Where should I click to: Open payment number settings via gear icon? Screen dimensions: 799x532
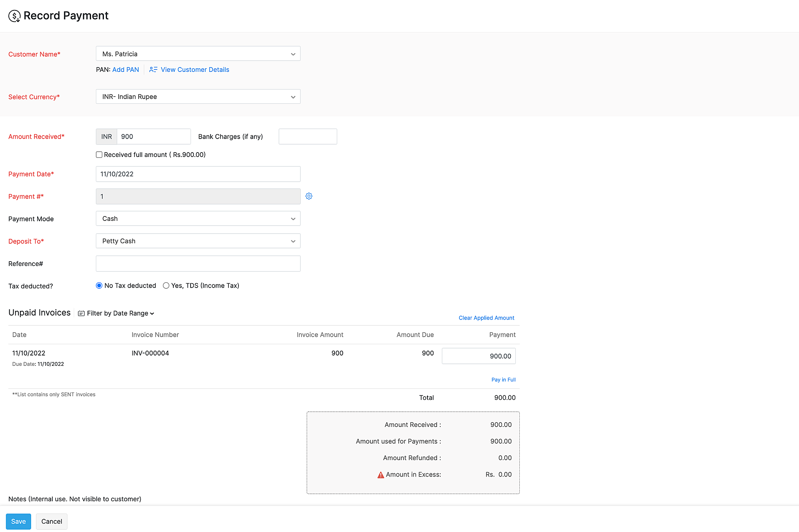coord(309,196)
